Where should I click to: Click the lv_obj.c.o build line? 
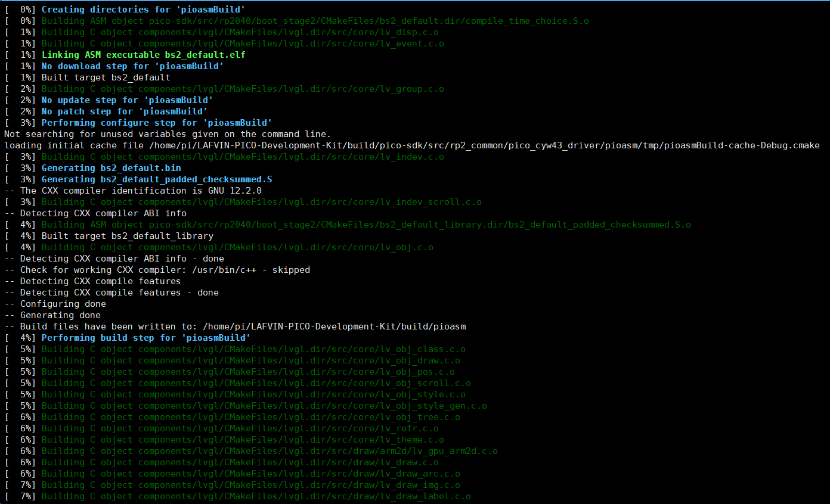pos(218,247)
